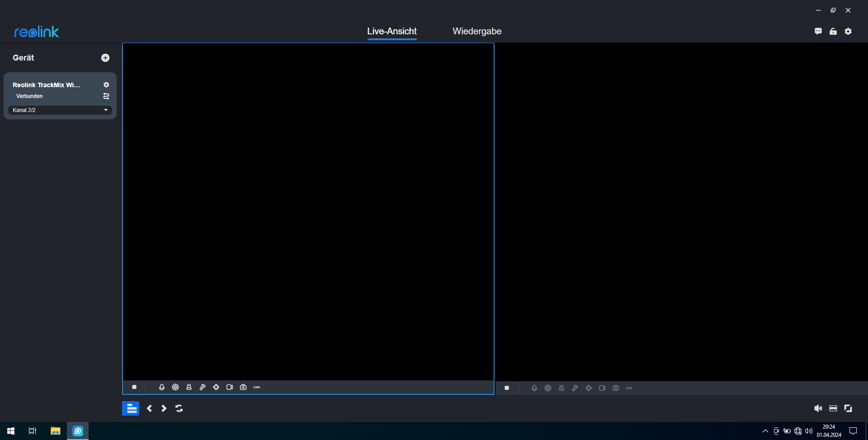
Task: Select the right live view pane
Action: [682, 212]
